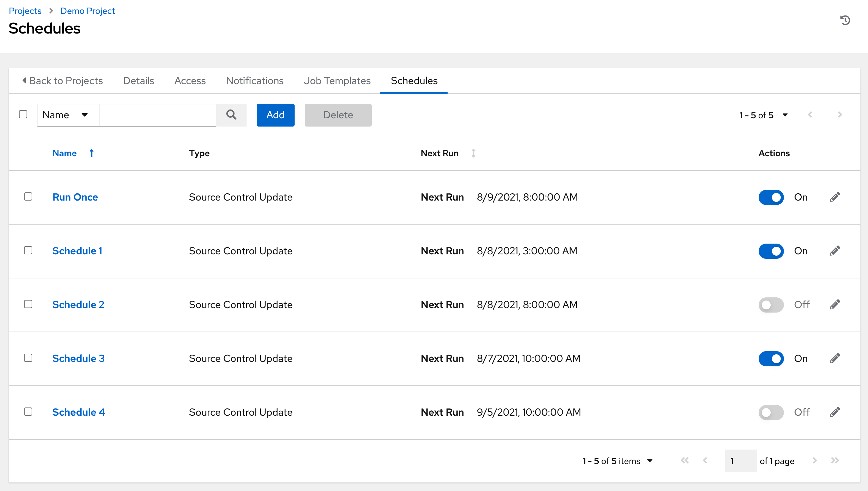The height and width of the screenshot is (491, 868).
Task: Edit Schedule 2 using its pencil icon
Action: point(835,305)
